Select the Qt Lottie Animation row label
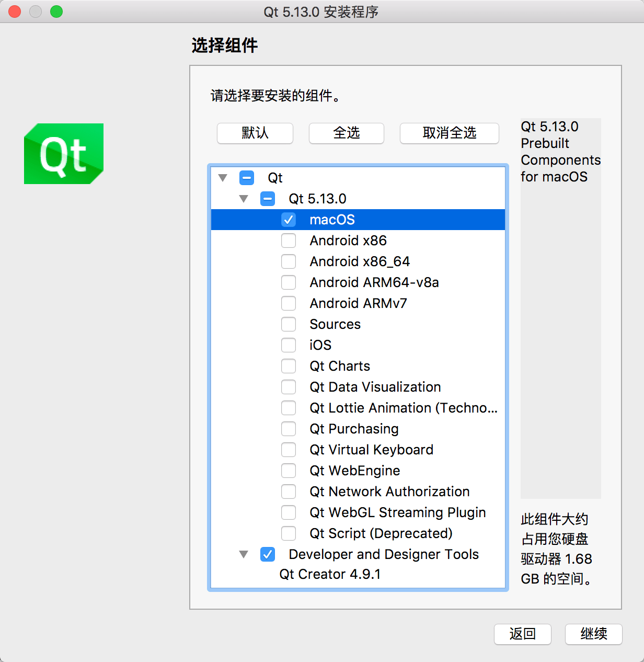The height and width of the screenshot is (662, 644). [404, 408]
